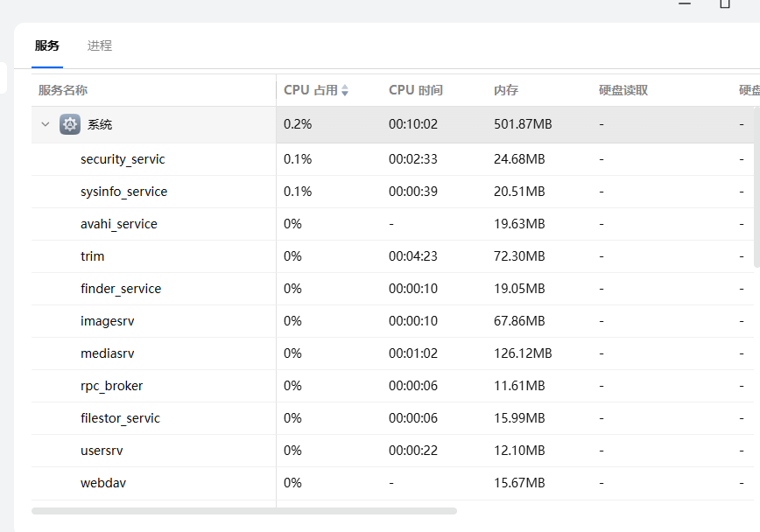Image resolution: width=760 pixels, height=532 pixels.
Task: Click the vertical scrollbar on right
Action: pos(756,192)
